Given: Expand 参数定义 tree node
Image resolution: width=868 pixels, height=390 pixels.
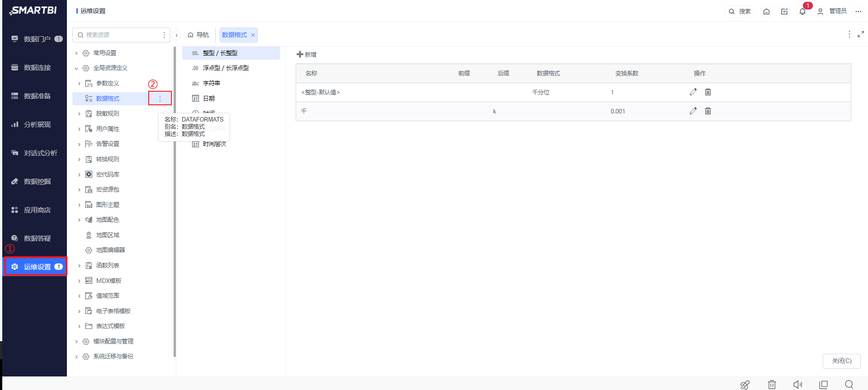Looking at the screenshot, I should 79,84.
